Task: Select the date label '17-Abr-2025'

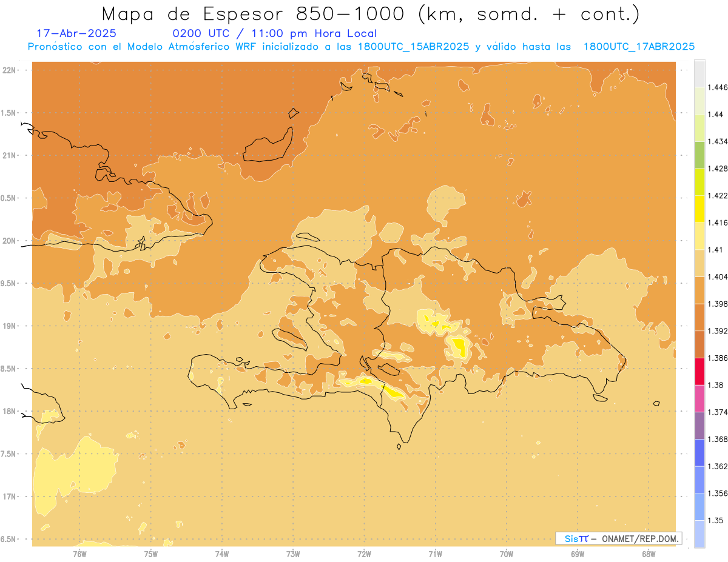Action: click(76, 33)
